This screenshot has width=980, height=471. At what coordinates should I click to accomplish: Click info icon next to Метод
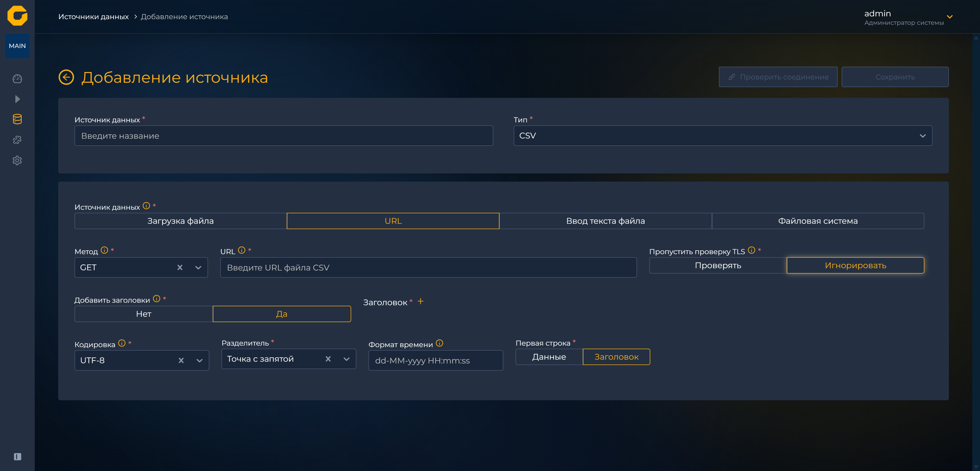[104, 250]
